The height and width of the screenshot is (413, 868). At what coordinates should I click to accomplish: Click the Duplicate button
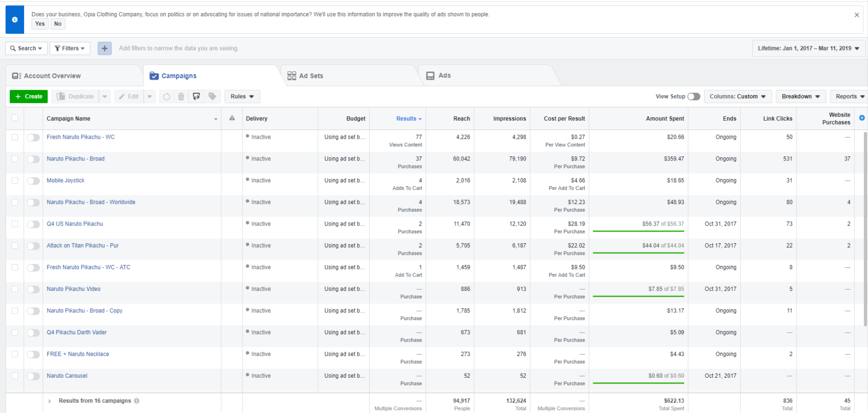[x=76, y=97]
